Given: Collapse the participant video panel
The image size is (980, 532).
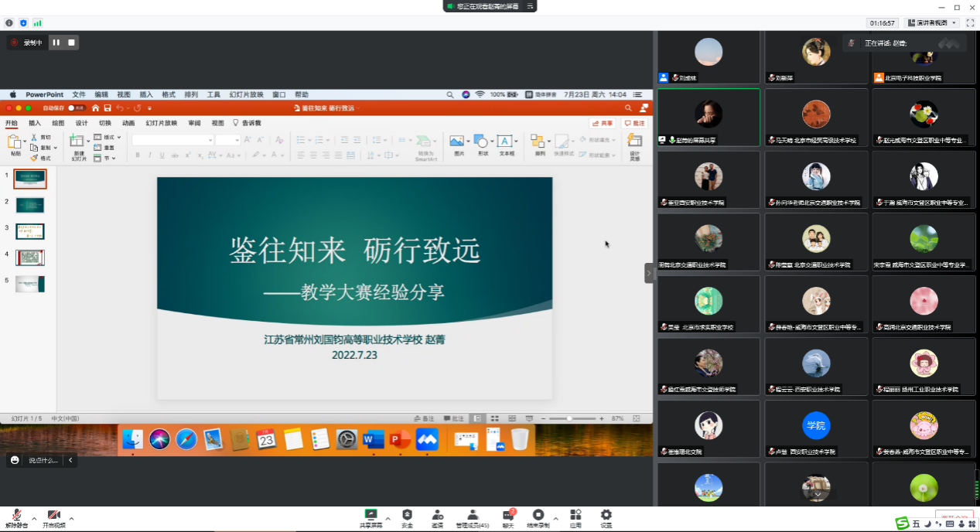Looking at the screenshot, I should 649,273.
